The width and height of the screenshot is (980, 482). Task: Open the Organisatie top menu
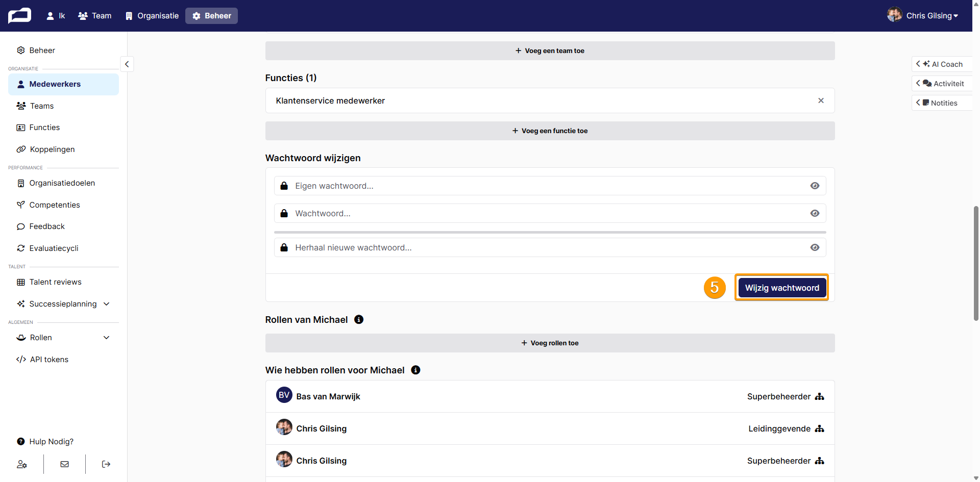coord(152,16)
